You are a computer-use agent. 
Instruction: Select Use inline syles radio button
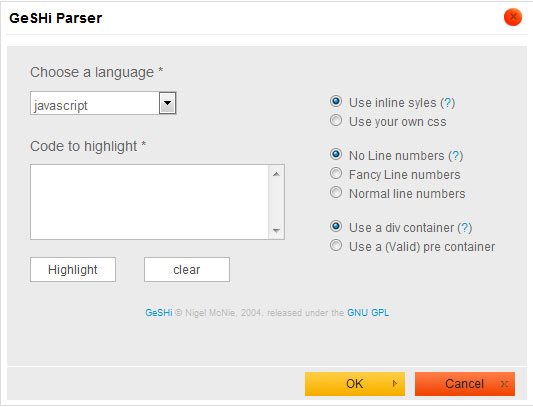pos(336,101)
